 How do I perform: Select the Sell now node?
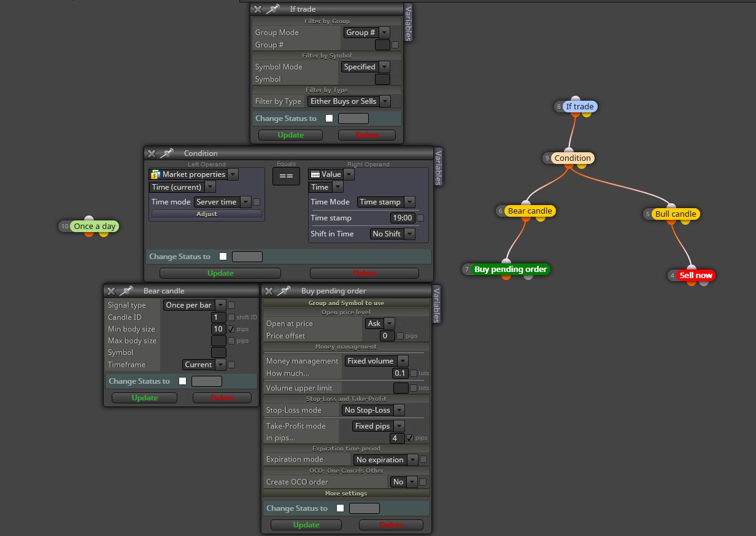[x=695, y=275]
